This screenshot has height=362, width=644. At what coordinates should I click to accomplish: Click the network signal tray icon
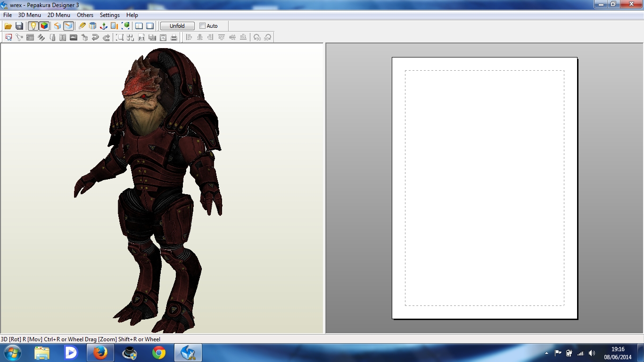[581, 353]
